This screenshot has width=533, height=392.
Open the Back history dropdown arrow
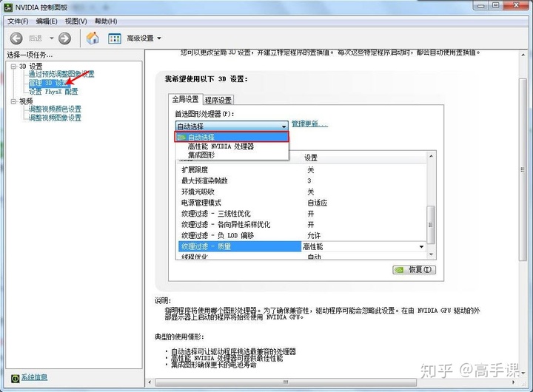[52, 38]
